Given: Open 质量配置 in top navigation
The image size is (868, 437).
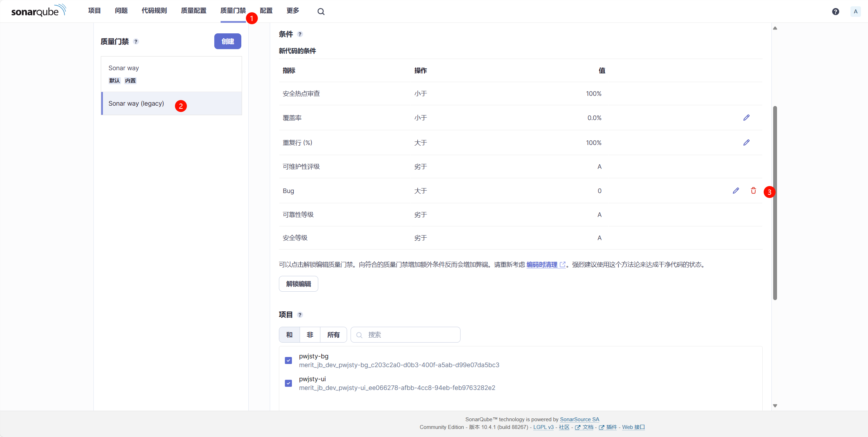Looking at the screenshot, I should pyautogui.click(x=194, y=11).
